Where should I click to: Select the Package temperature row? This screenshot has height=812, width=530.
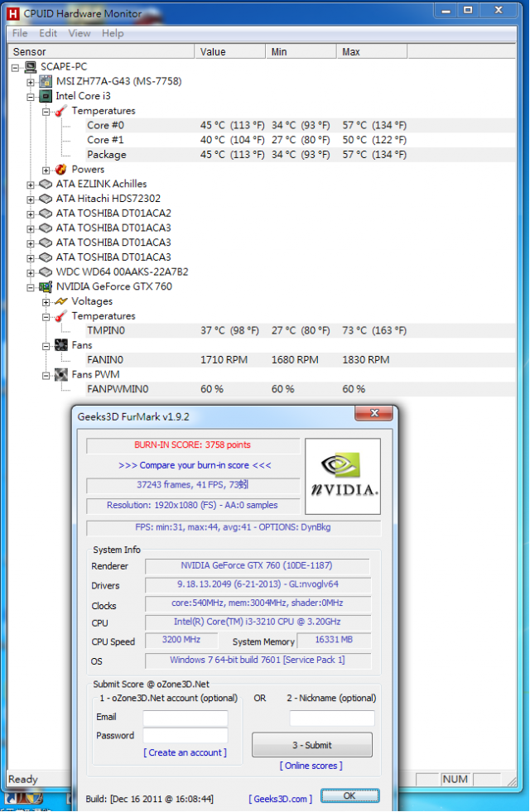pyautogui.click(x=301, y=154)
